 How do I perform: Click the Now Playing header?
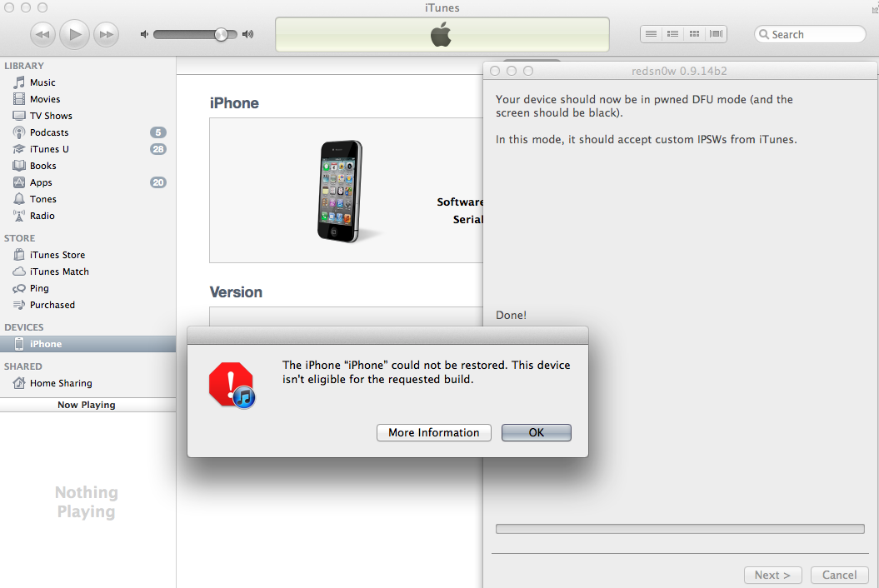[x=88, y=405]
